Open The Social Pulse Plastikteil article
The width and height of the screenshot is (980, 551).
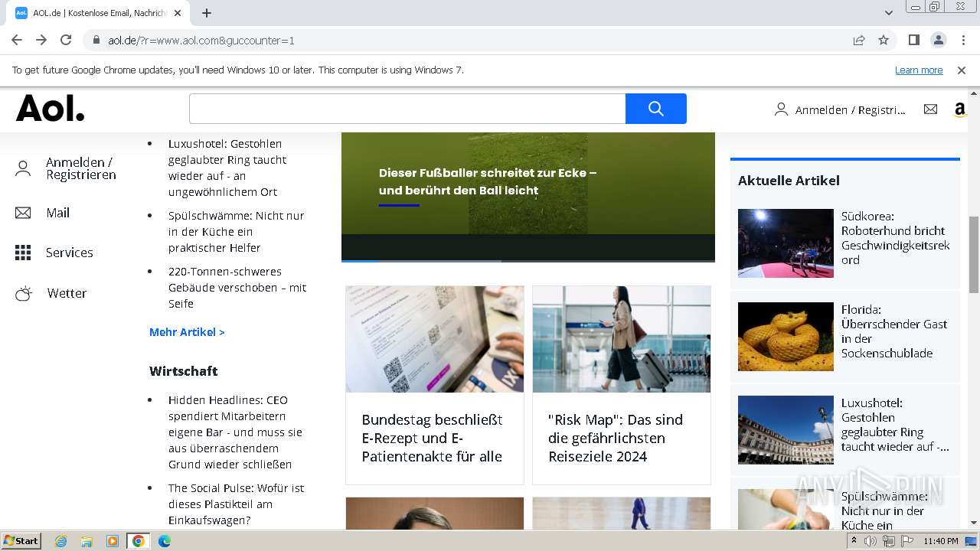236,504
